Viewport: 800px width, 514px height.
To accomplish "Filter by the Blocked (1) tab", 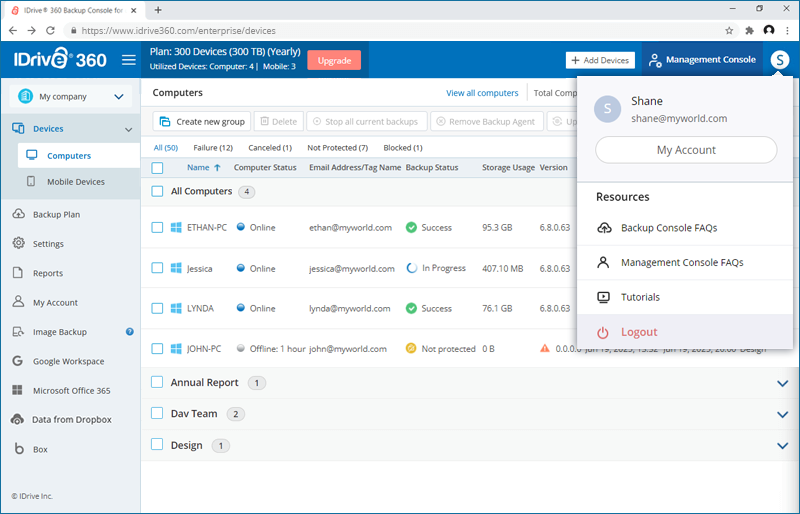I will [403, 148].
